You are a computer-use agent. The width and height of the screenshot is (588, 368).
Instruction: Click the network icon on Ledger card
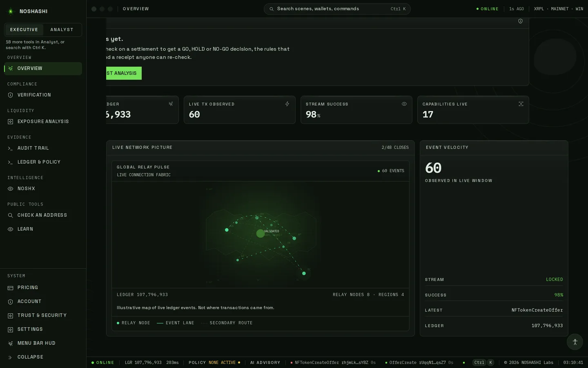[171, 104]
